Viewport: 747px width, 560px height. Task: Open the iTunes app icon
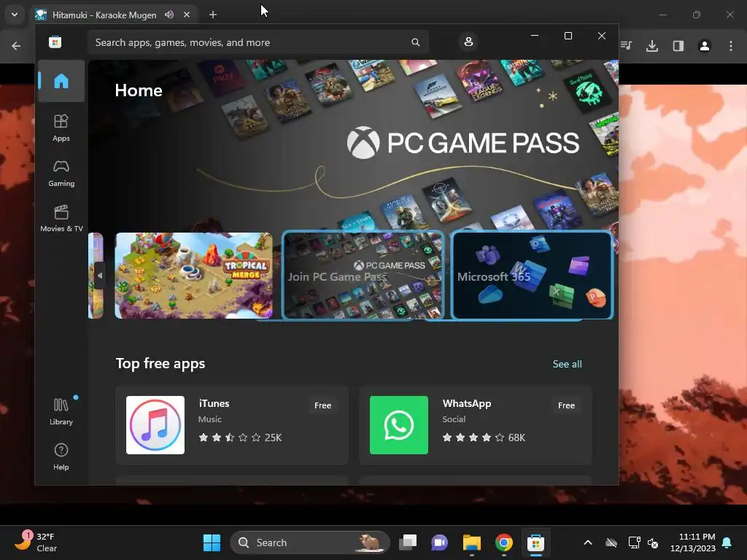coord(155,425)
